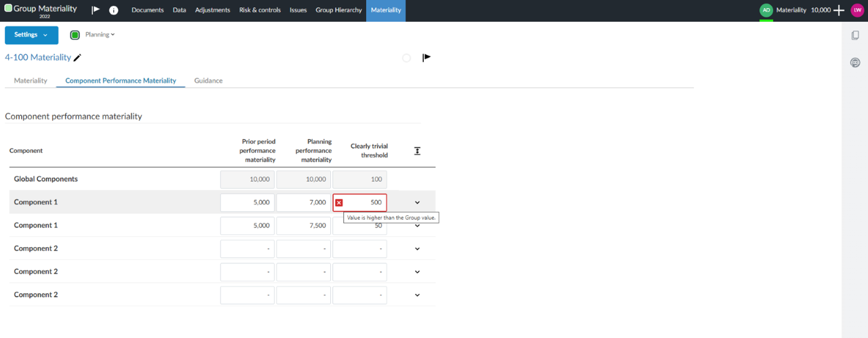Click the pencil icon beside 4-100 Materiality
Viewport: 868px width, 338px height.
point(77,58)
